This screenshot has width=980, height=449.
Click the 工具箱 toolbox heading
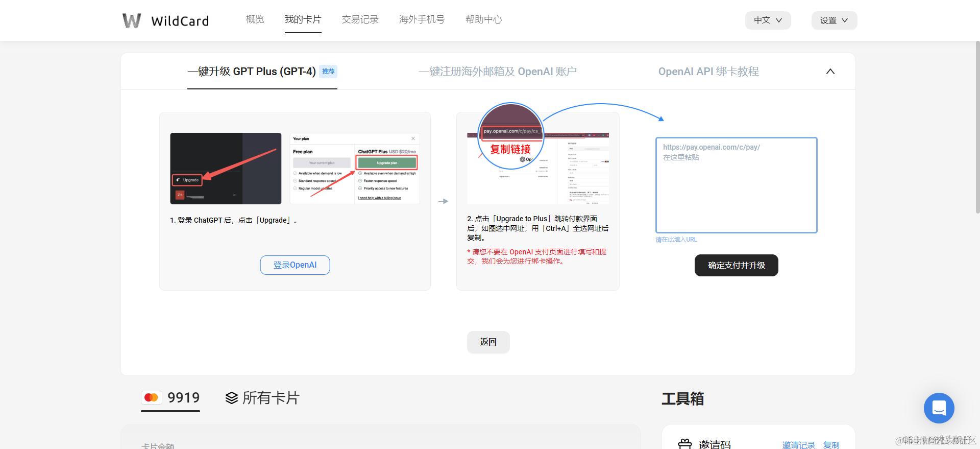[682, 398]
